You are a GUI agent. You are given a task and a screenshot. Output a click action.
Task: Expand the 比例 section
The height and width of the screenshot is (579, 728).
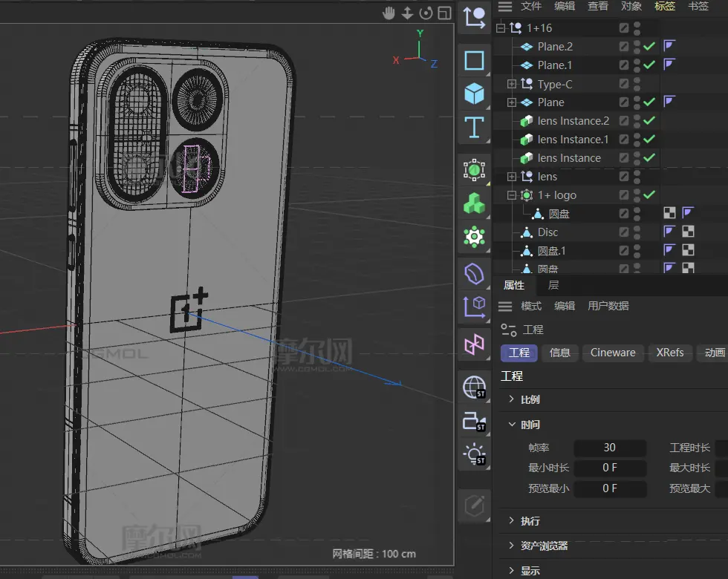[x=512, y=399]
